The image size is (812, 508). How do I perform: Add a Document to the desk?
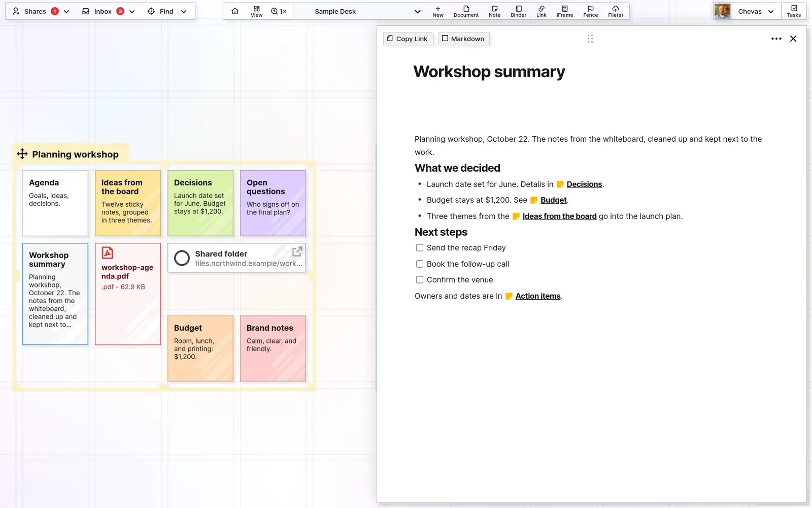pos(466,11)
